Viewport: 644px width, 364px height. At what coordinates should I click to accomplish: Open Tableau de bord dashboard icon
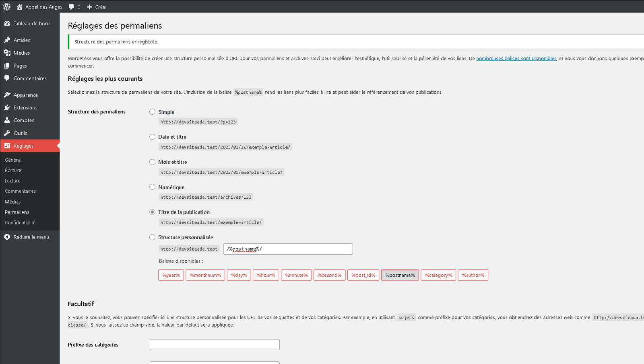[7, 24]
